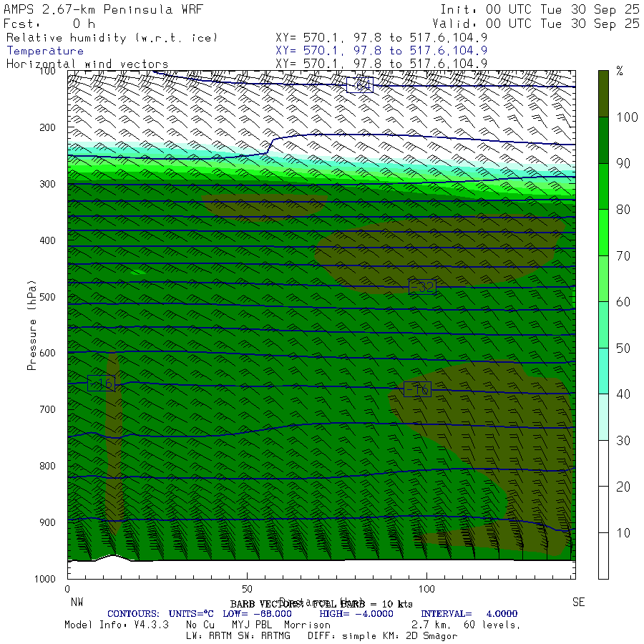
Task: Click the 40–50% aqua color bar segment
Action: pos(603,371)
